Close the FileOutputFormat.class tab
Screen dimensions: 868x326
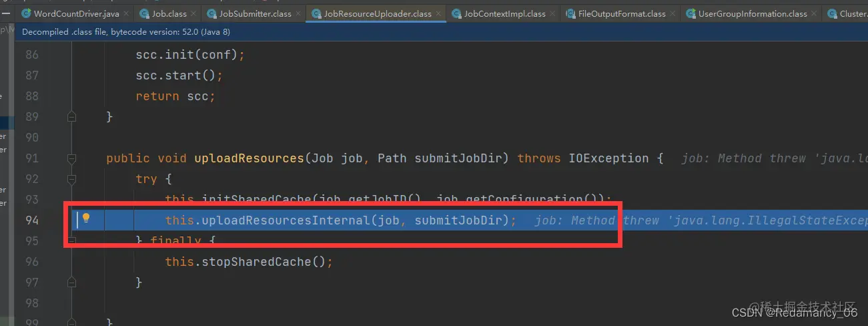coord(673,13)
